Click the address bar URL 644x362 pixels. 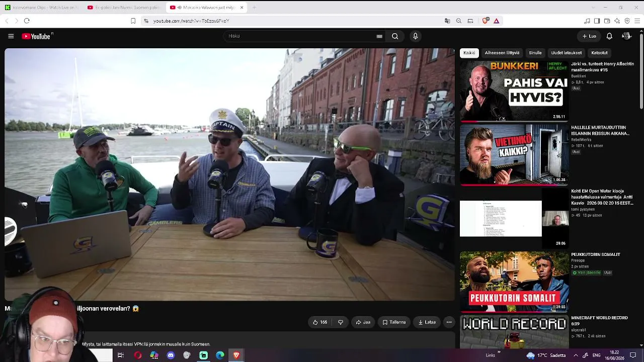[191, 21]
